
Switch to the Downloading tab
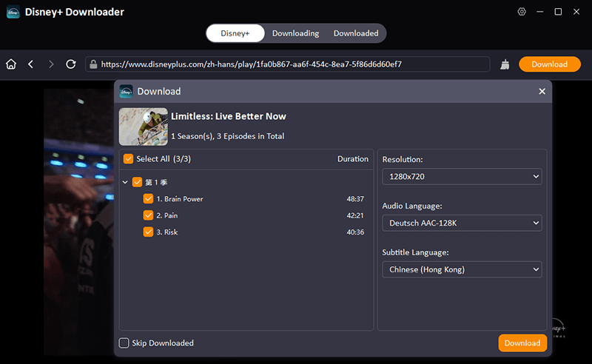295,33
